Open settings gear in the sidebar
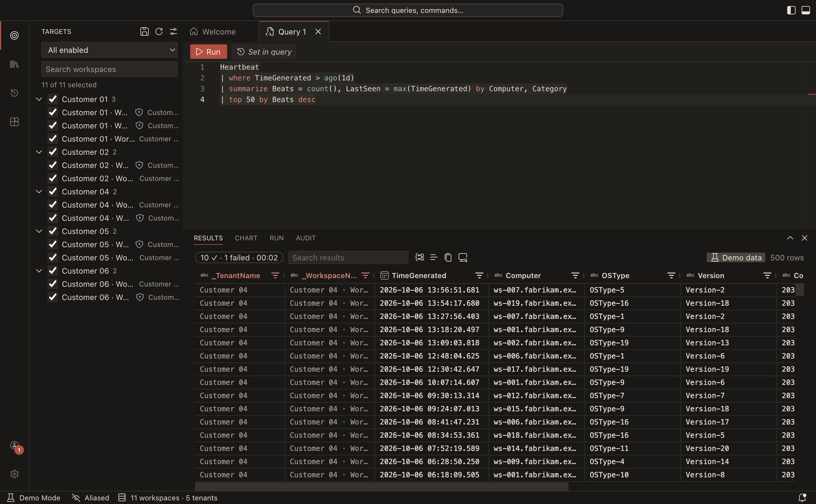This screenshot has height=504, width=816. tap(14, 474)
